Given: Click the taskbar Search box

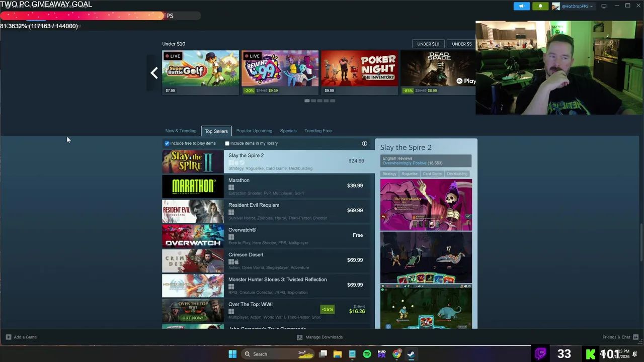Looking at the screenshot, I should pos(278,354).
